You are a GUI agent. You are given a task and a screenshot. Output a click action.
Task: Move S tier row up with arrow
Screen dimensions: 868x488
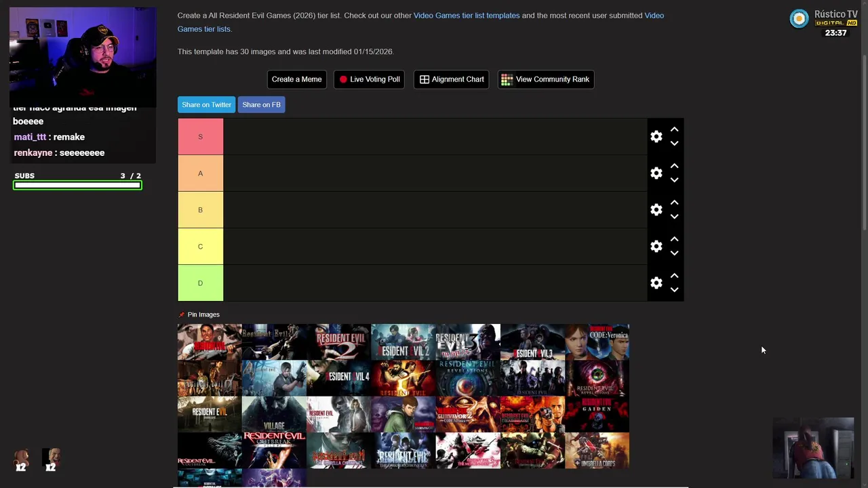(x=674, y=129)
